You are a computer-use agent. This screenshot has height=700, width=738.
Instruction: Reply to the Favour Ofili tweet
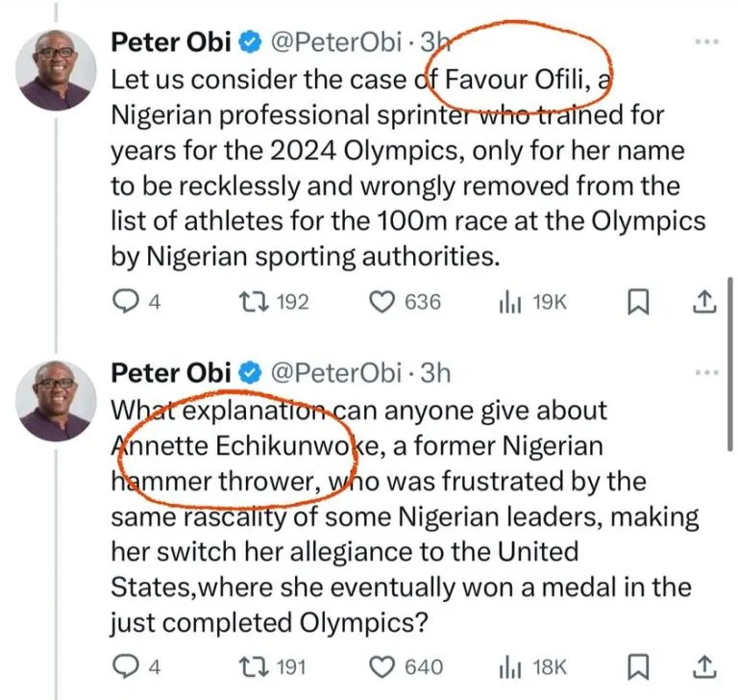click(126, 302)
